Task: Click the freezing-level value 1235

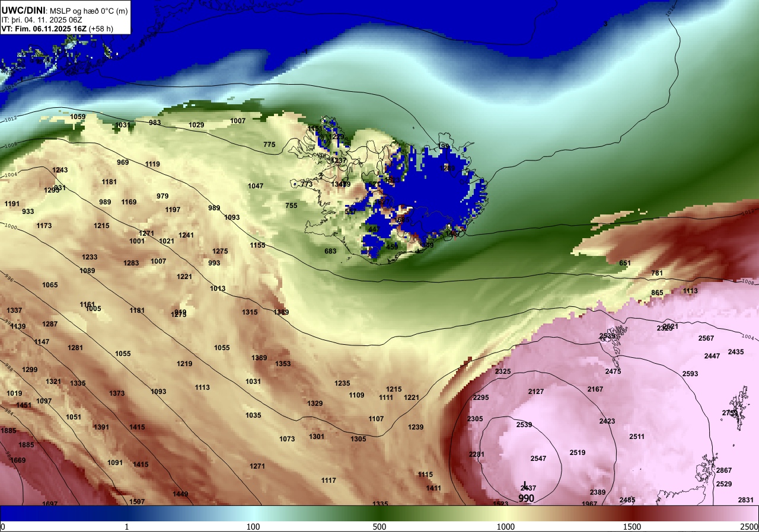Action: coord(342,383)
